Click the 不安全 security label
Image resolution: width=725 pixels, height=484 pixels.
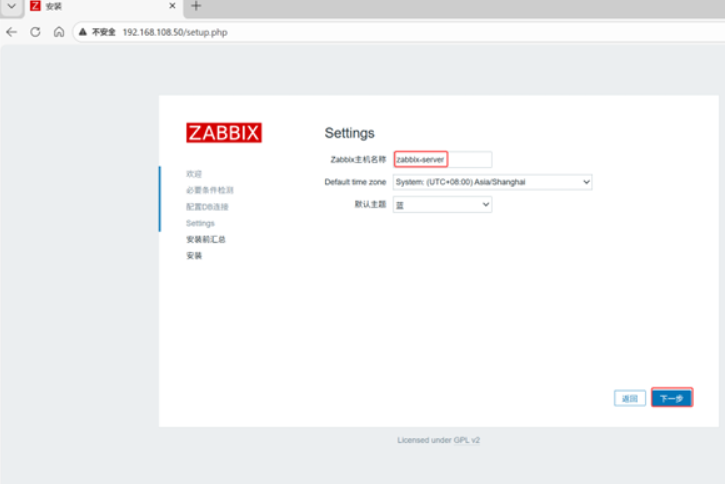click(x=104, y=32)
